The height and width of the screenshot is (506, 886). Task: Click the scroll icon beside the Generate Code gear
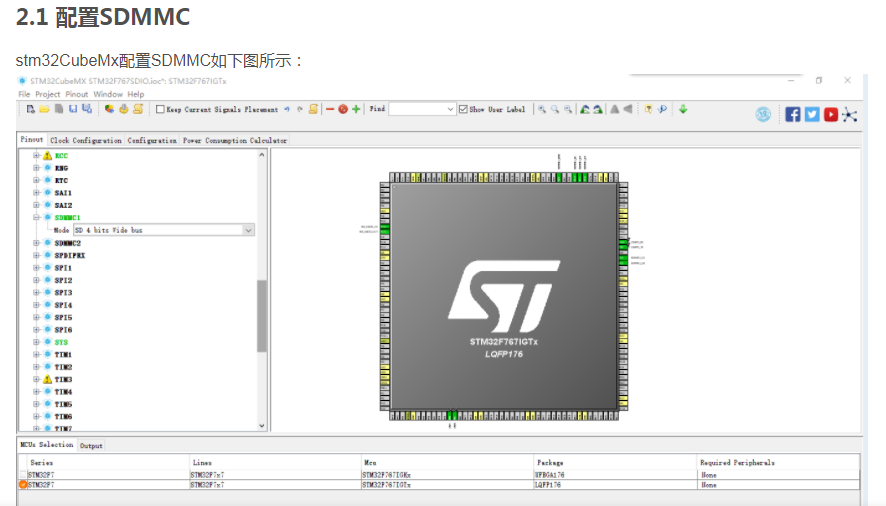[x=138, y=109]
